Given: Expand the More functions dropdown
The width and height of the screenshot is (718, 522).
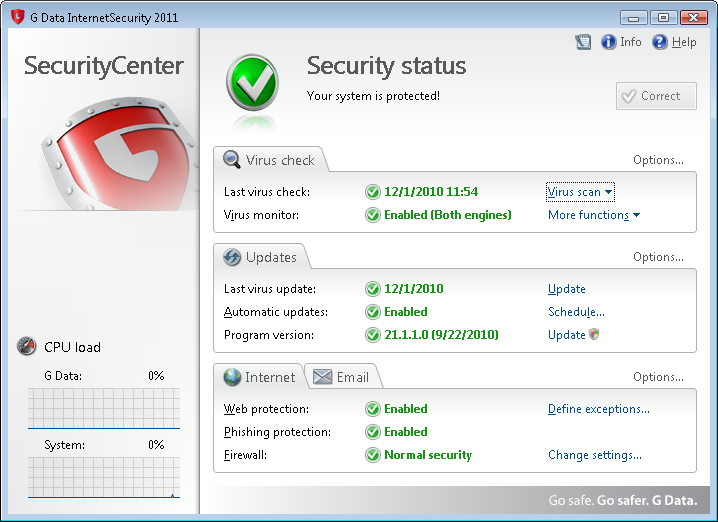Looking at the screenshot, I should (x=593, y=215).
